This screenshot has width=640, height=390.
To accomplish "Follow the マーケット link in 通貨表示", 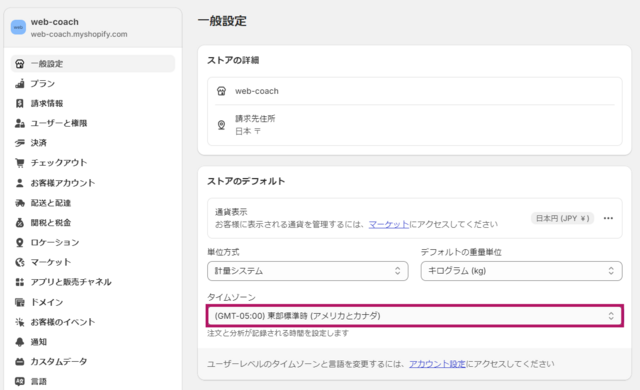I will coord(389,224).
